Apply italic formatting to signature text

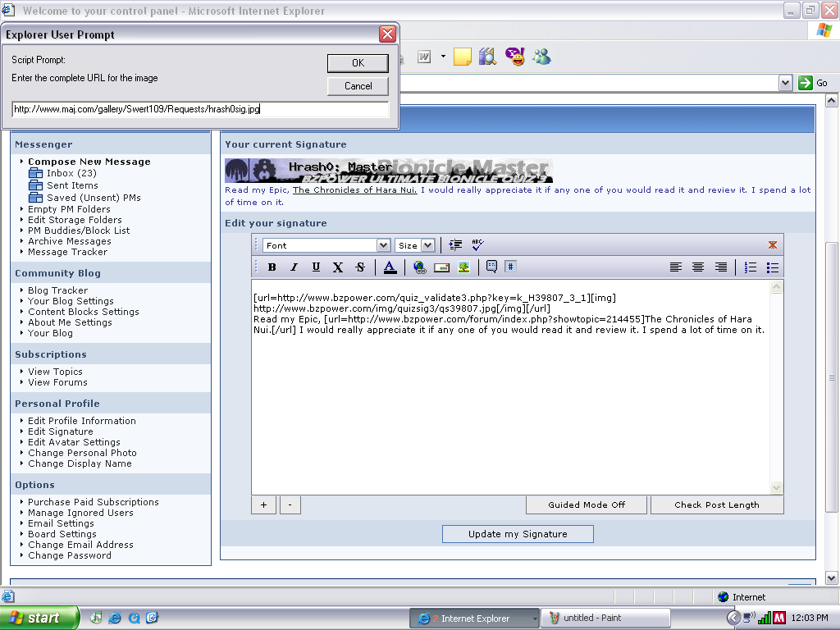[x=293, y=267]
